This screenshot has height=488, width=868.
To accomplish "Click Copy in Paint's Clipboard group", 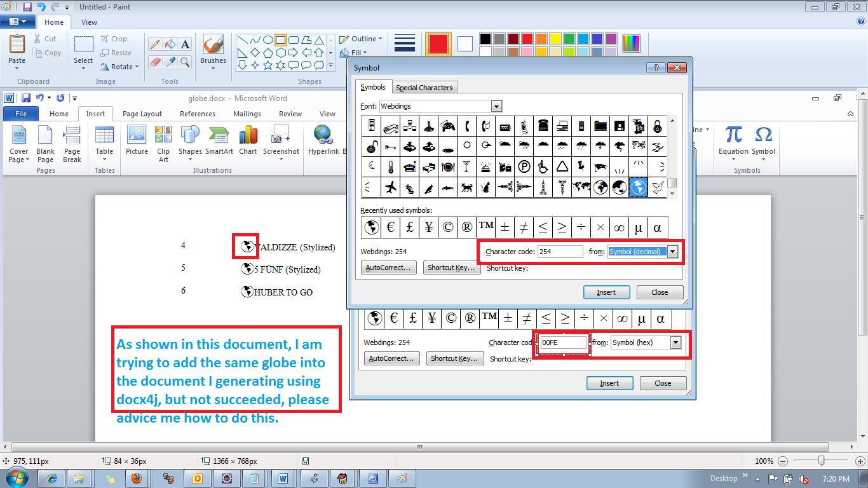I will pos(48,53).
